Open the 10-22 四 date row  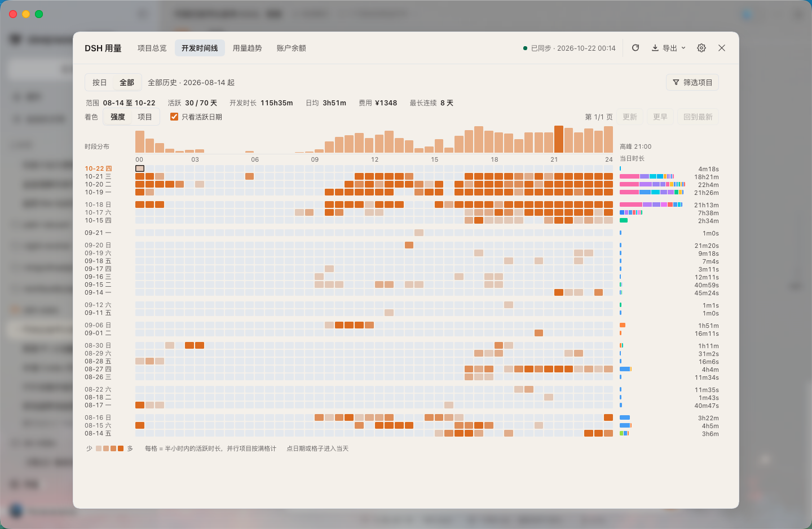point(99,168)
